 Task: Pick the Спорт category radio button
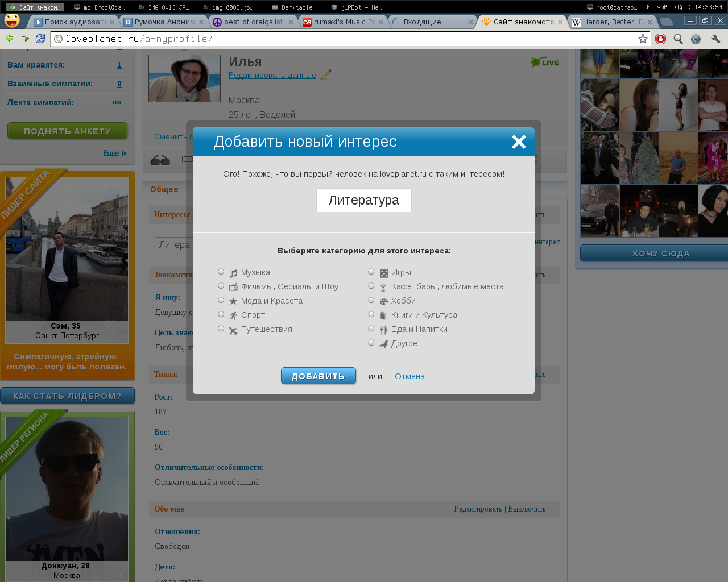pyautogui.click(x=221, y=314)
